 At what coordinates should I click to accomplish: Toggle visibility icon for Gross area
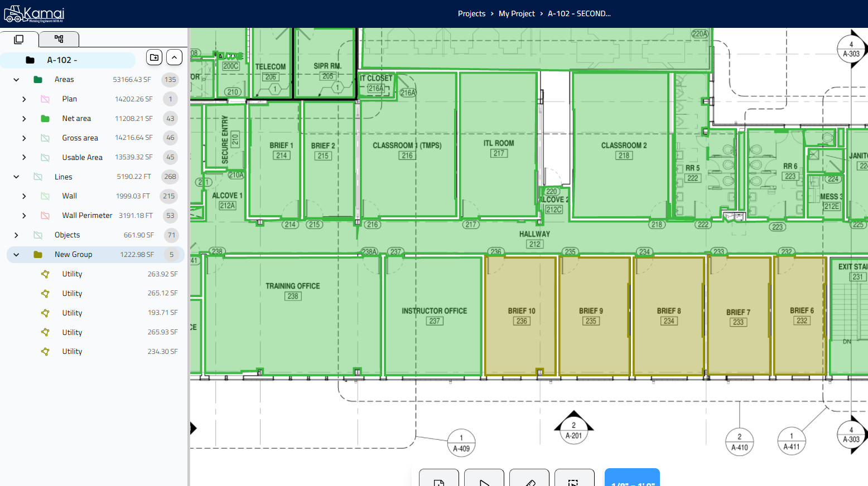(45, 138)
